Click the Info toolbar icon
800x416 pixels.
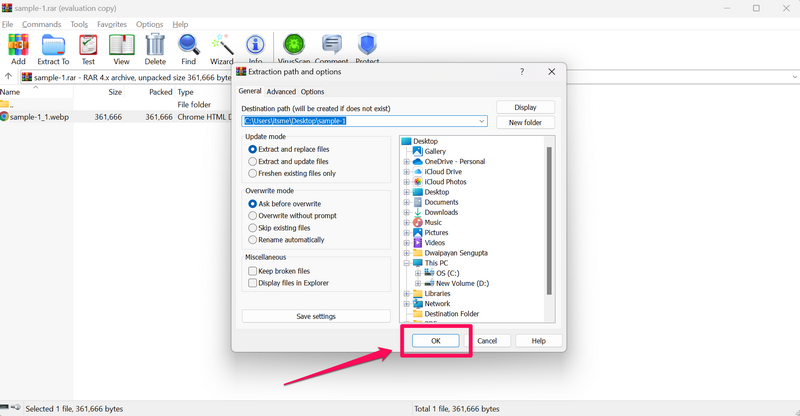[255, 45]
